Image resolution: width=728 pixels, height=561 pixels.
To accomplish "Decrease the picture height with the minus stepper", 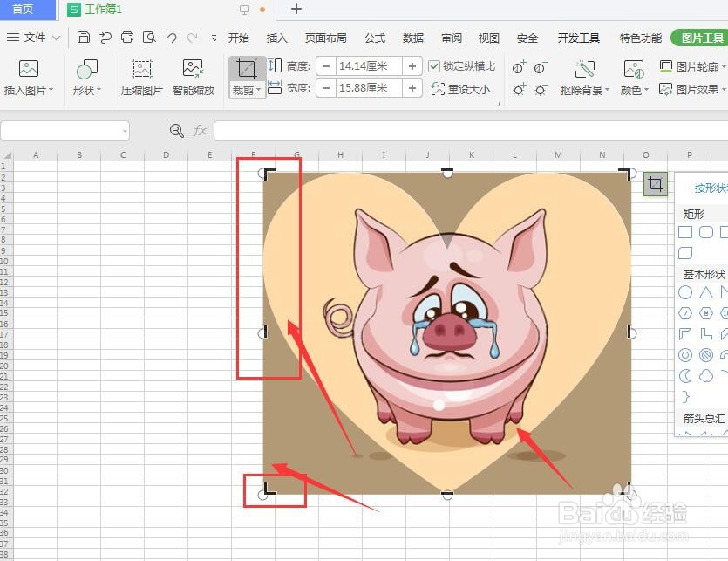I will (325, 65).
